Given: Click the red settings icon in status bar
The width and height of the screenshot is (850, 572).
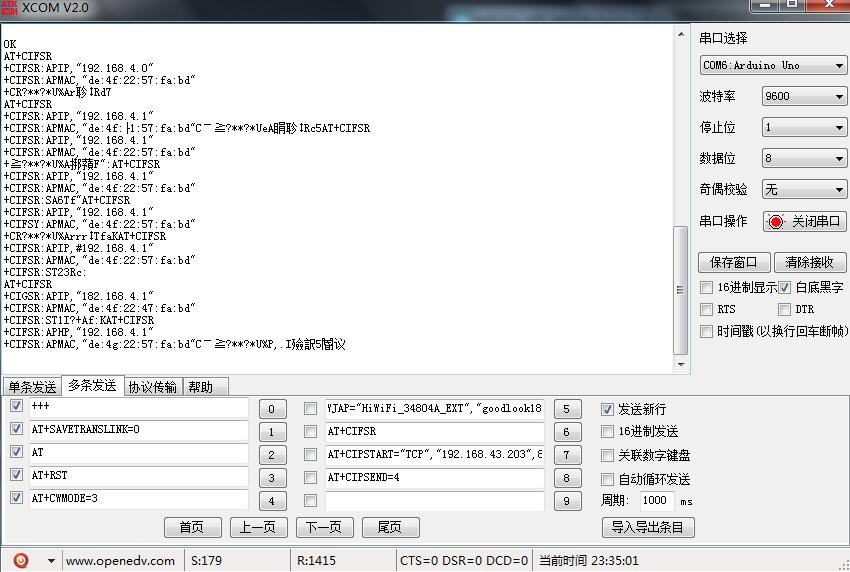Looking at the screenshot, I should (x=21, y=560).
